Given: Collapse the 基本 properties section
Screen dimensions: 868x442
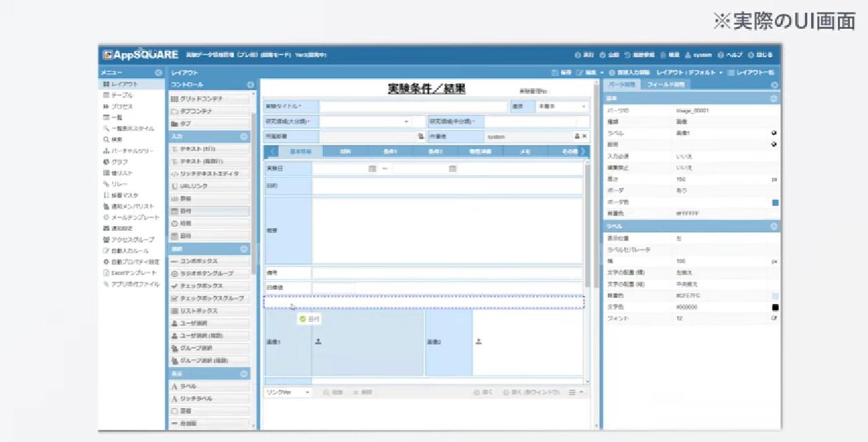Looking at the screenshot, I should (x=774, y=99).
